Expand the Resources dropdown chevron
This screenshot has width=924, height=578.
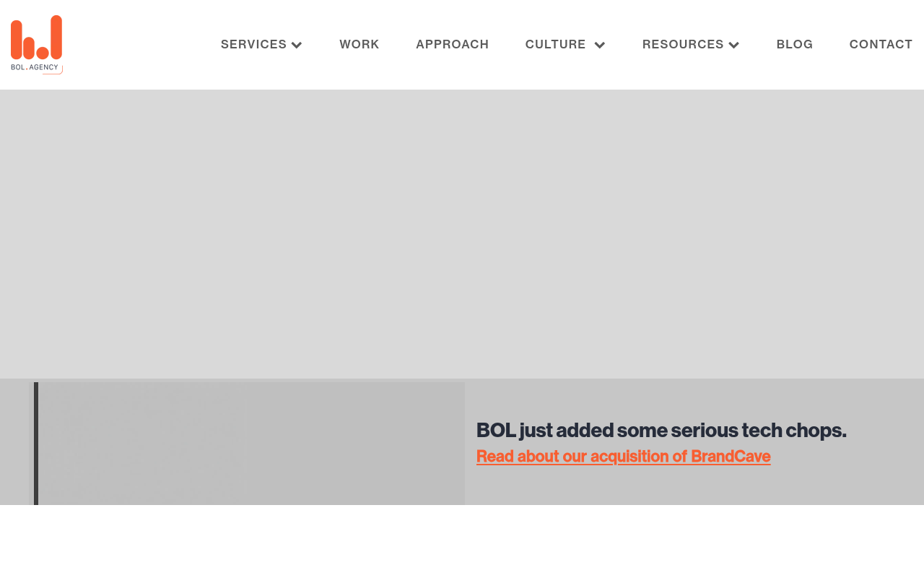(734, 45)
